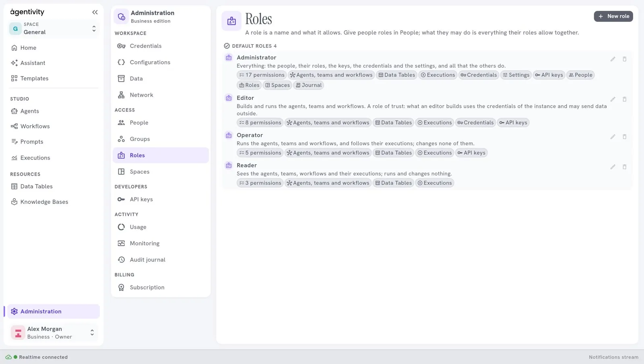Image resolution: width=644 pixels, height=364 pixels.
Task: Go to Home in sidebar
Action: (x=54, y=48)
